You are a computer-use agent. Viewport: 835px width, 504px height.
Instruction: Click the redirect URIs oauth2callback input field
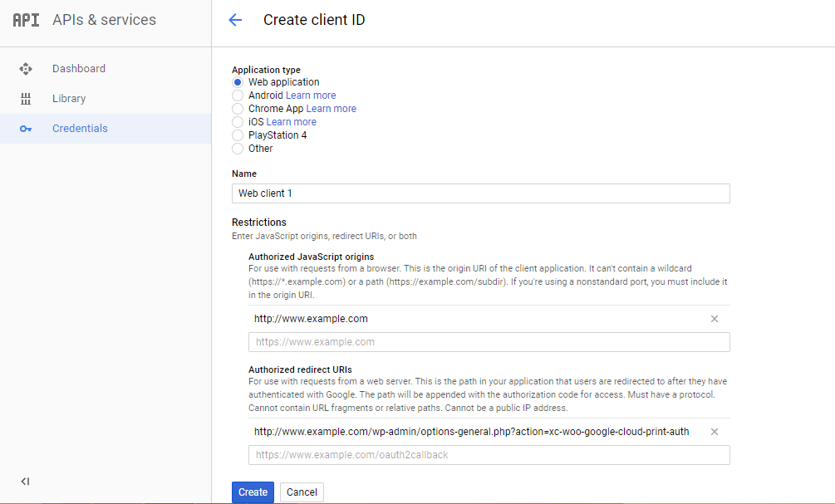pyautogui.click(x=489, y=455)
